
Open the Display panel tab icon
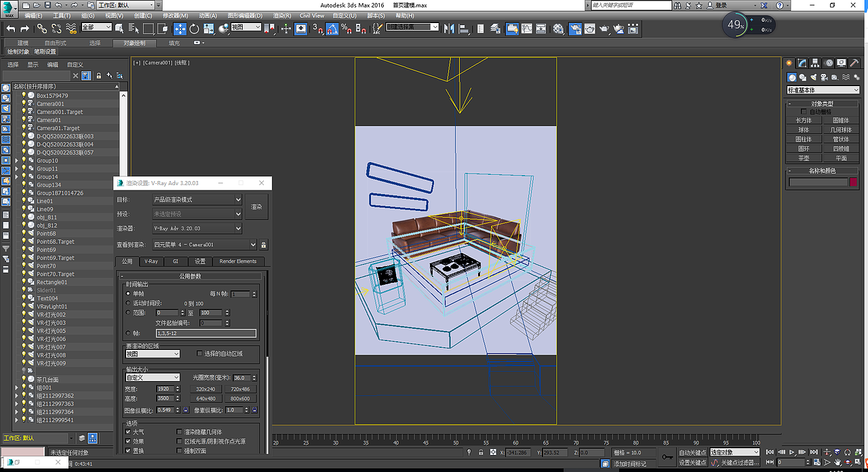tap(842, 62)
